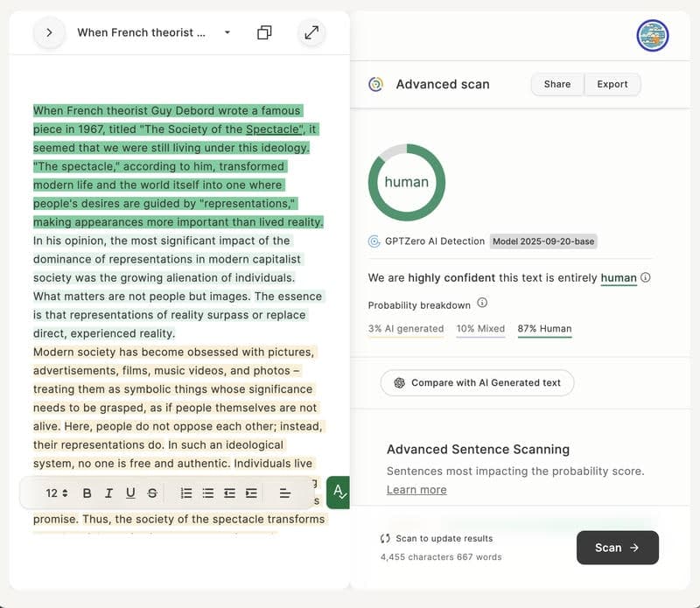The image size is (700, 608).
Task: Insert a bulleted list
Action: click(208, 493)
